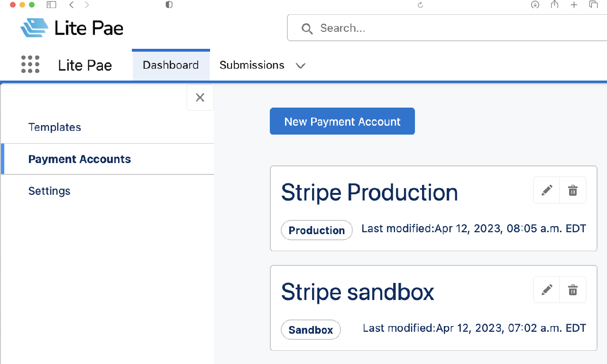The image size is (607, 364).
Task: Reload the page
Action: [x=420, y=5]
